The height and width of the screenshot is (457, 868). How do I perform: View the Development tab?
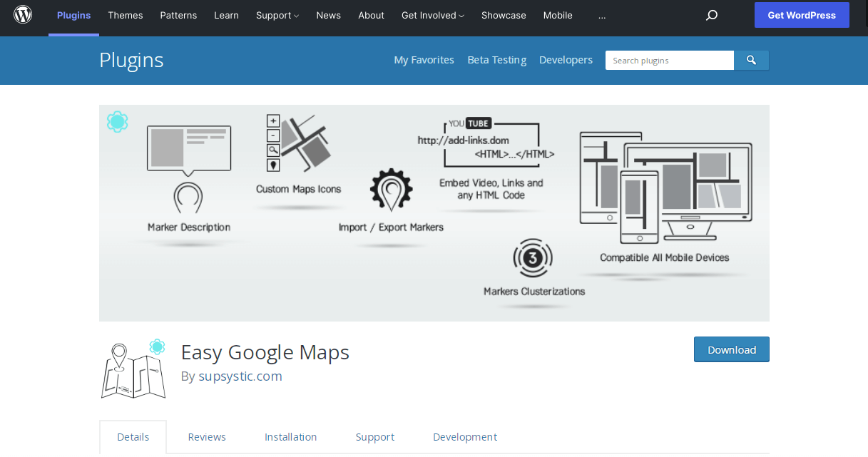pos(465,436)
